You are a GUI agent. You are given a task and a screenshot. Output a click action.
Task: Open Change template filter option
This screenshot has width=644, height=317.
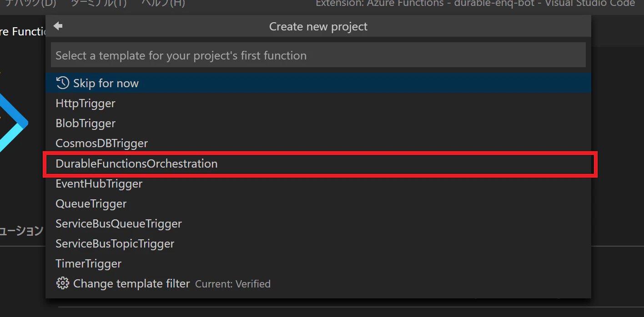coord(318,283)
